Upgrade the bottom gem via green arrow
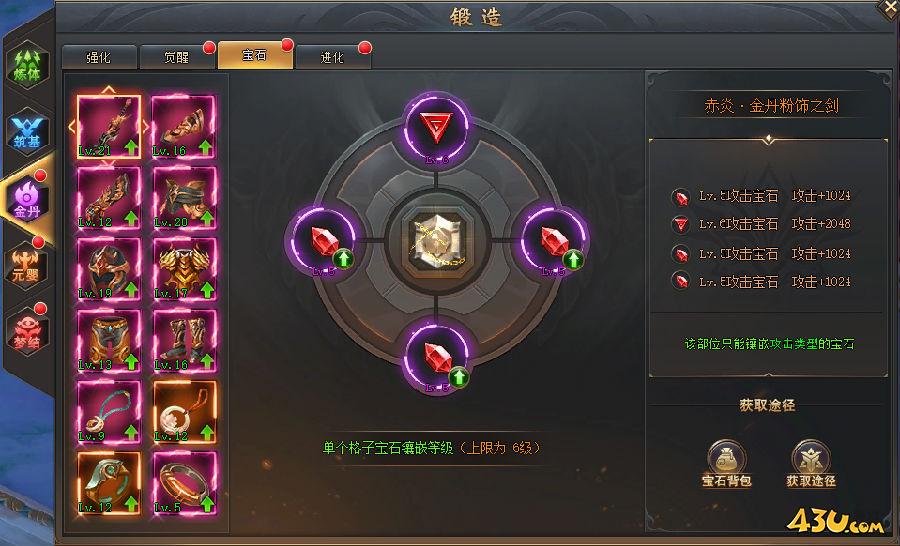Image resolution: width=900 pixels, height=546 pixels. (458, 377)
